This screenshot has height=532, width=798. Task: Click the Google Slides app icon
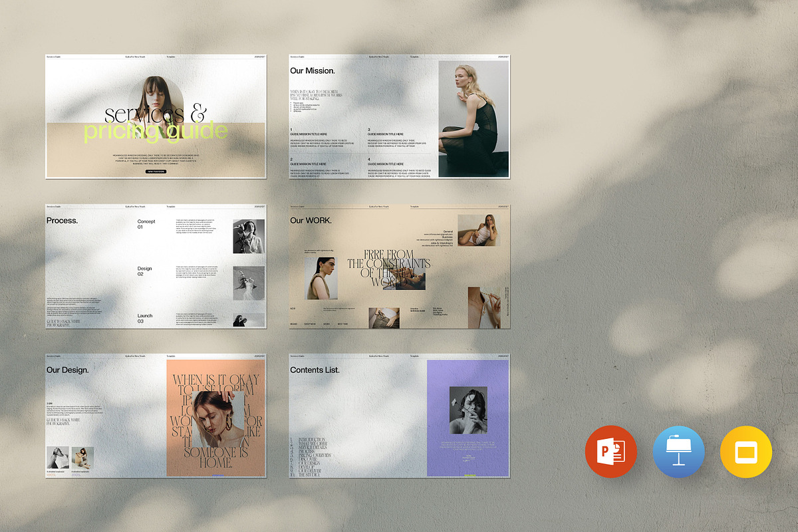pos(746,452)
